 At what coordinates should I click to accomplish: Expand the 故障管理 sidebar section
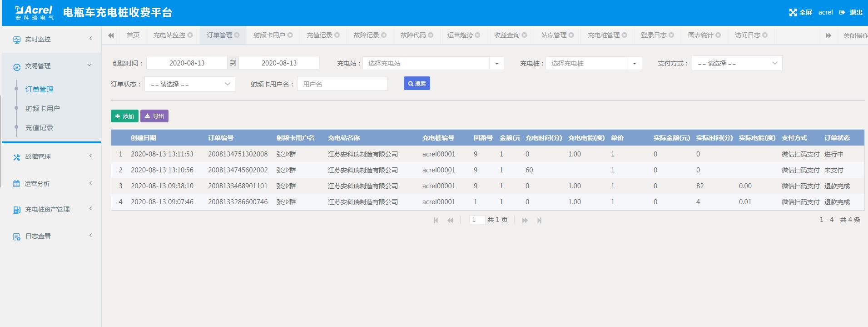pyautogui.click(x=51, y=156)
